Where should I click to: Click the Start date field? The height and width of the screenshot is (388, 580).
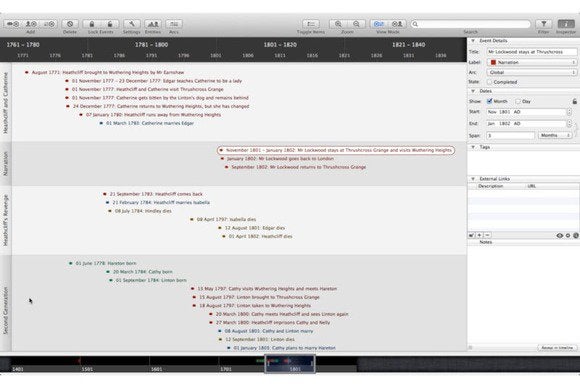pos(526,112)
